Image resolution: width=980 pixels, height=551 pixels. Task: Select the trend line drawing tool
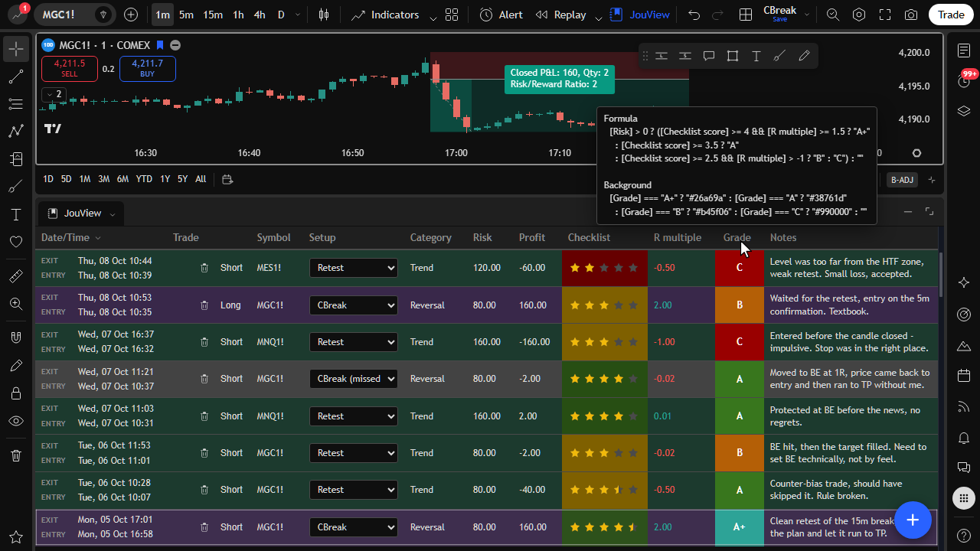[16, 77]
